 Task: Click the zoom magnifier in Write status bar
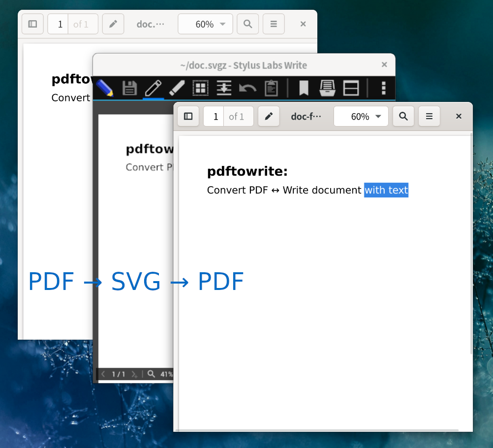click(151, 374)
